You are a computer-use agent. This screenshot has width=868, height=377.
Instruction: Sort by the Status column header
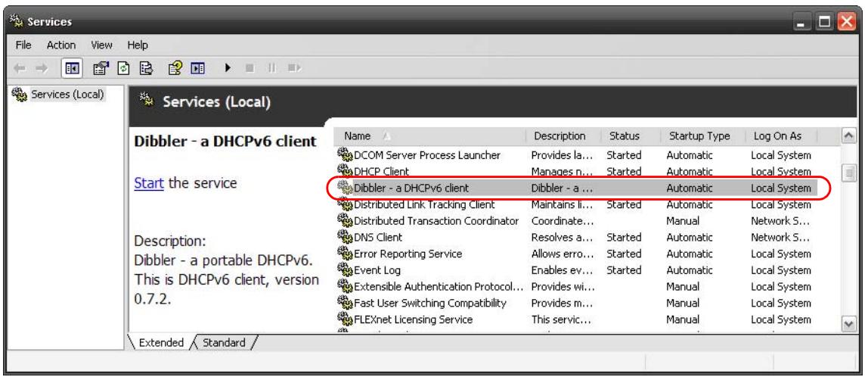tap(631, 136)
